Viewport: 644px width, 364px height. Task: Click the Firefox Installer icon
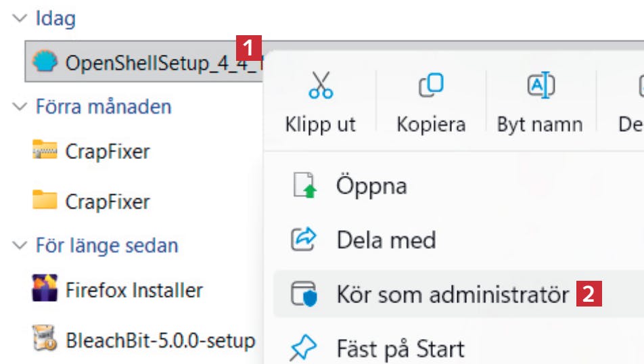coord(45,290)
